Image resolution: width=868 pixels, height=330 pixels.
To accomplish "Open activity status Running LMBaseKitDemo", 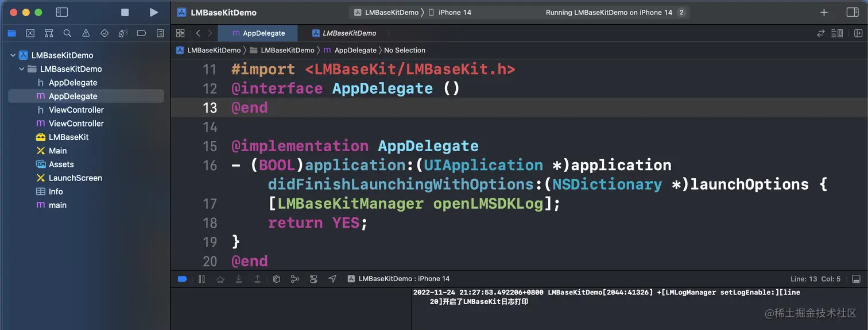I will tap(609, 12).
